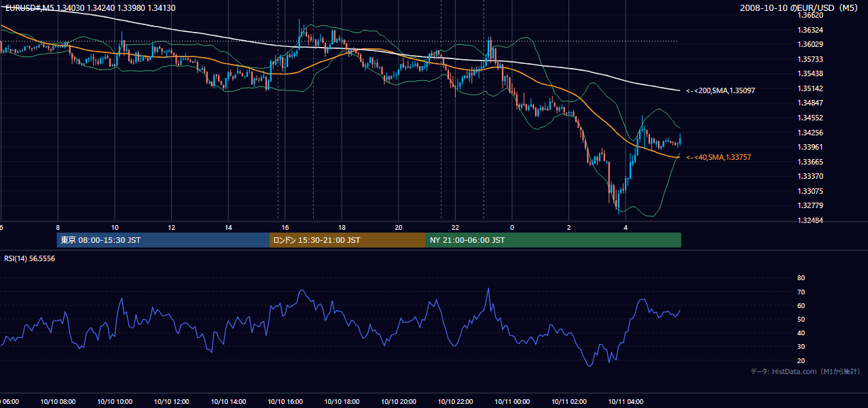This screenshot has width=868, height=408.
Task: Click hour tick 22 below the price chart
Action: 455,227
